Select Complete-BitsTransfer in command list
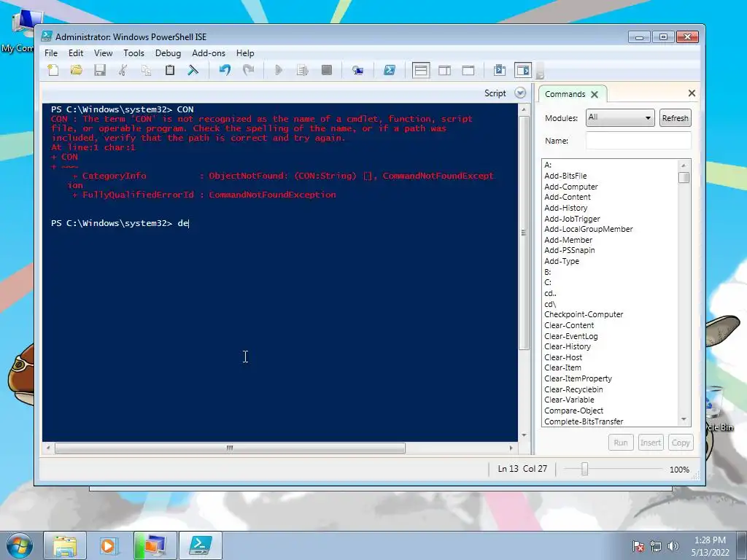Screen dimensions: 747x560 click(584, 421)
